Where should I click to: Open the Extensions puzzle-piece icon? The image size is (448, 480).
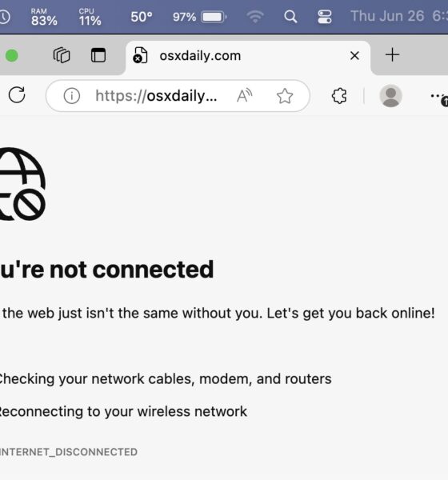pos(339,96)
